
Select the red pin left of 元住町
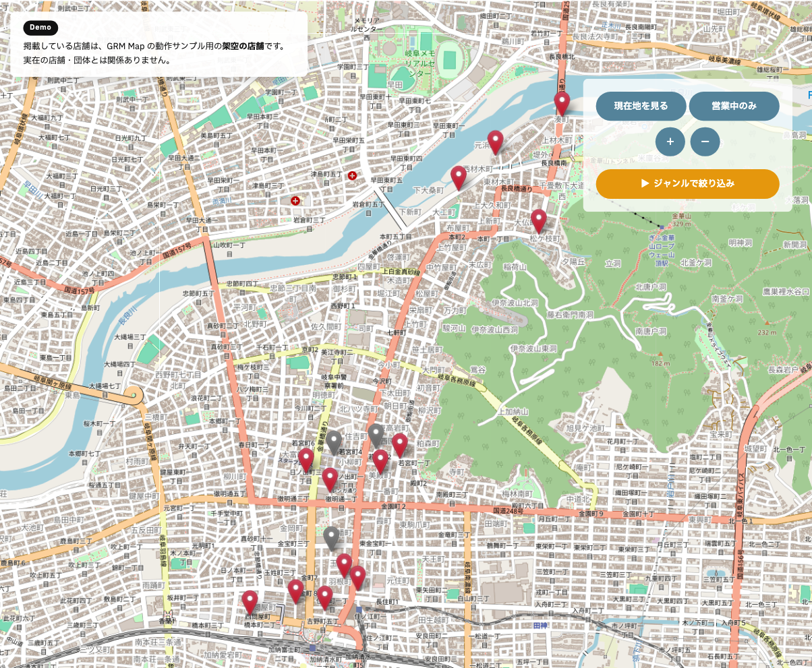coord(357,578)
